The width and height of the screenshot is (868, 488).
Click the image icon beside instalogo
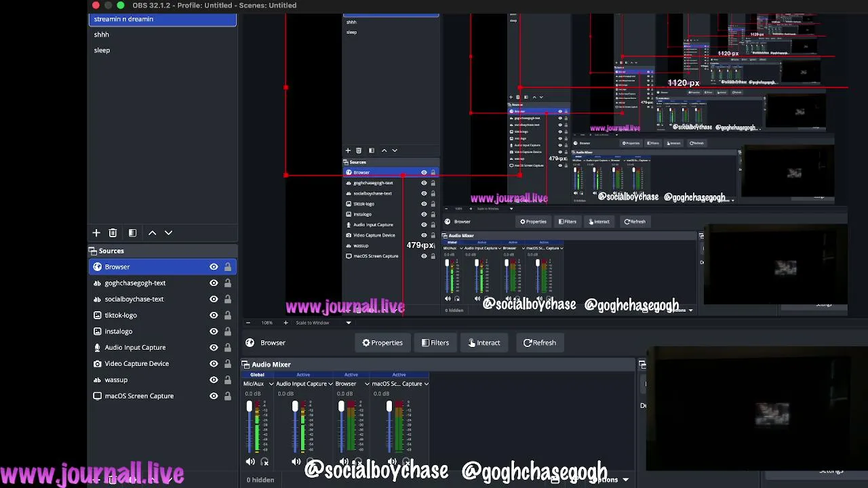tap(97, 331)
